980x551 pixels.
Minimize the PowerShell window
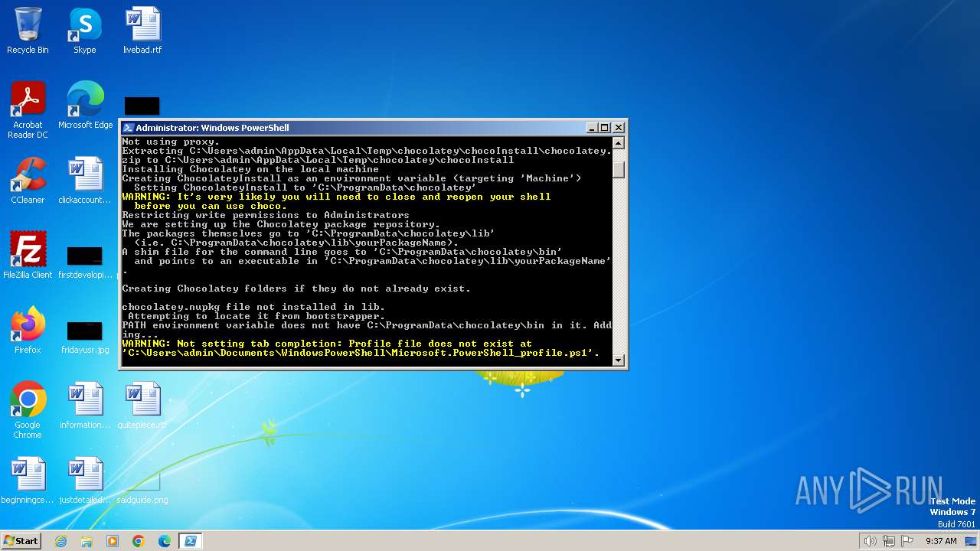592,128
